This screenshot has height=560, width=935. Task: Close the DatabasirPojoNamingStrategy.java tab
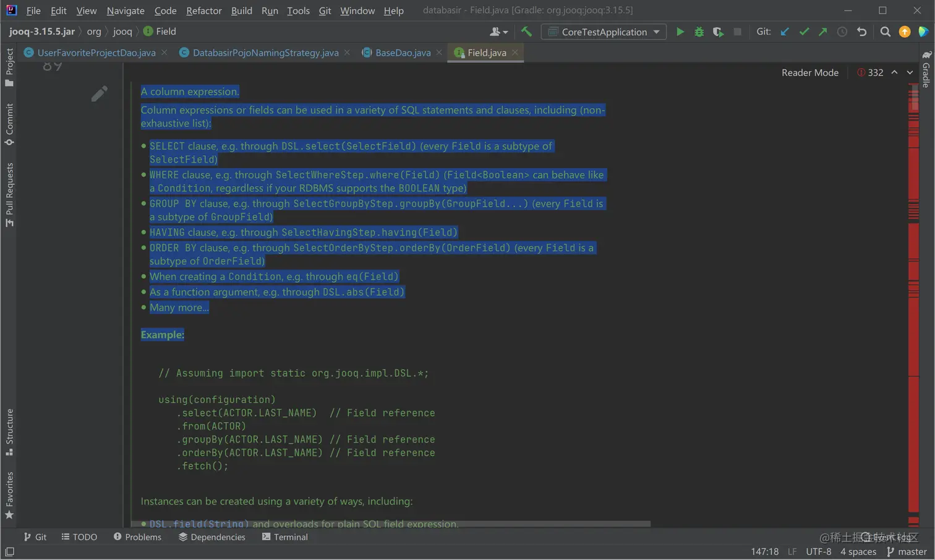346,53
